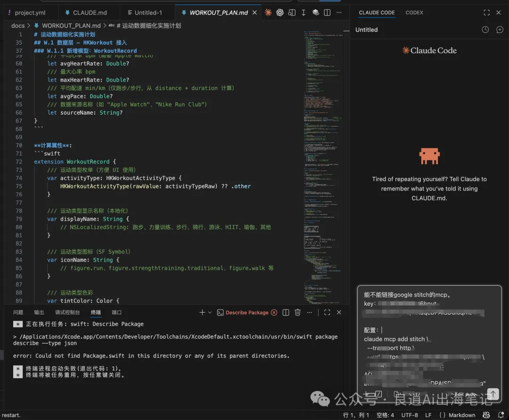Switch to the CODEX panel tab
Viewport: 509px width, 420px height.
click(x=414, y=13)
